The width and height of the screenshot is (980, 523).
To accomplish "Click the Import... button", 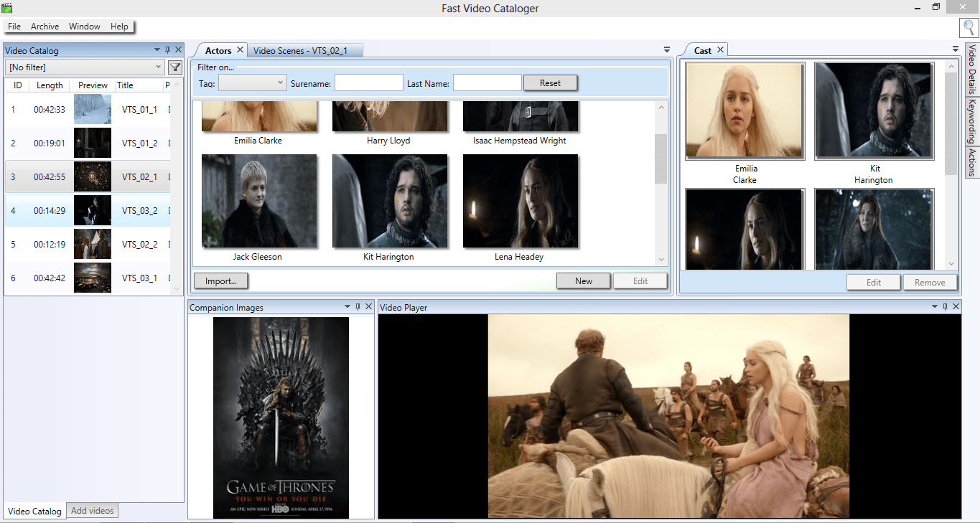I will pyautogui.click(x=221, y=281).
